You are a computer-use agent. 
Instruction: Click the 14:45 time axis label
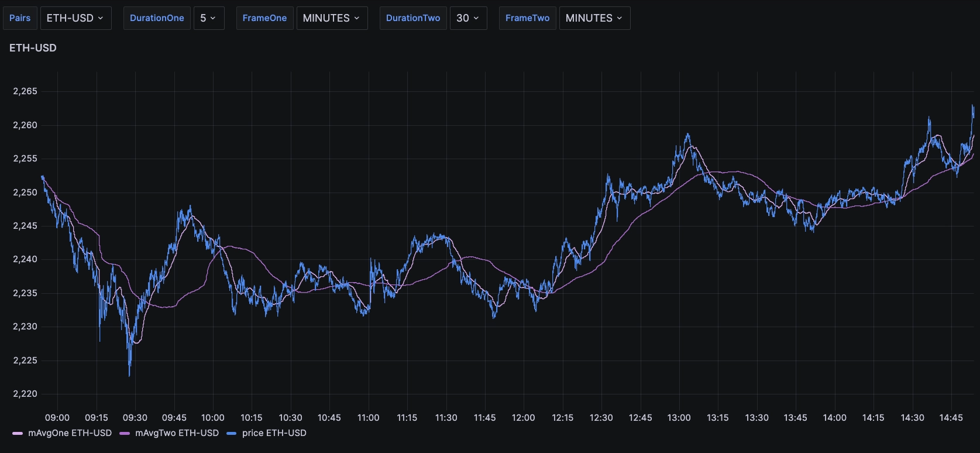(951, 418)
